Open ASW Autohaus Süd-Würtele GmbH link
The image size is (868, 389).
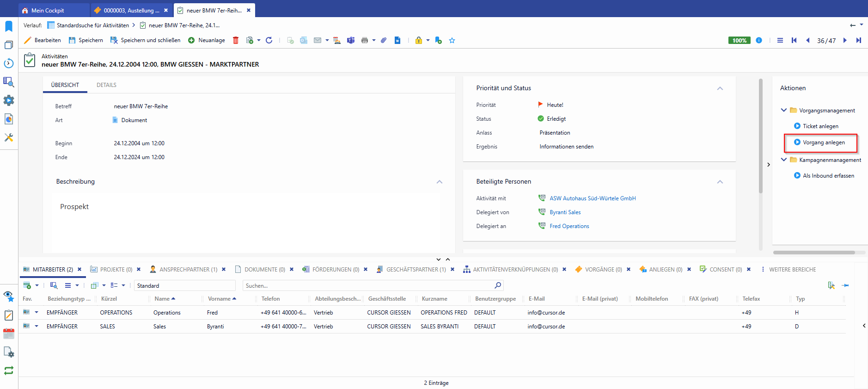click(593, 198)
